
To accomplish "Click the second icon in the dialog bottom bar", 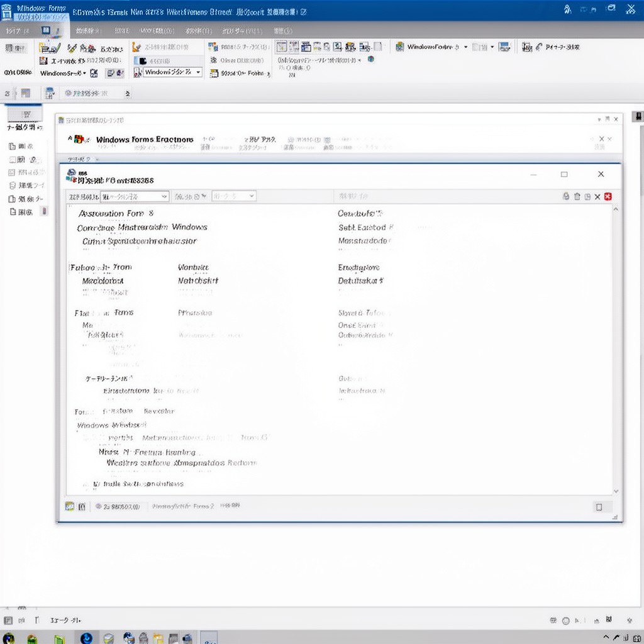I will (x=82, y=506).
